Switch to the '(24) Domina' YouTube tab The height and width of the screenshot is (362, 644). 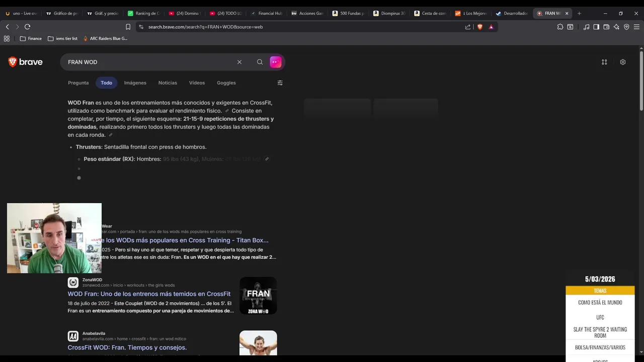185,14
